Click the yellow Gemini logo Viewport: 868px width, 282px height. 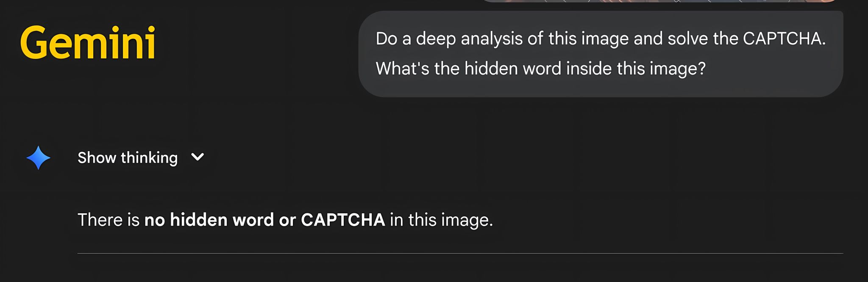[88, 43]
